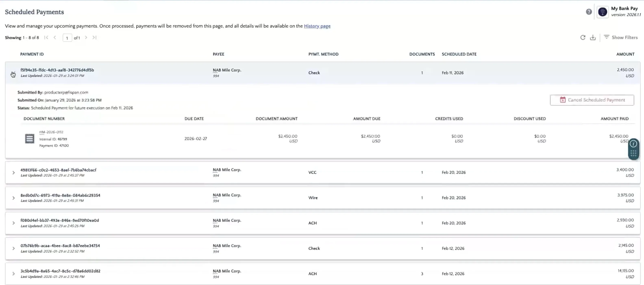Click the SCHEDULED DATE column header
644x285 pixels.
pyautogui.click(x=459, y=54)
